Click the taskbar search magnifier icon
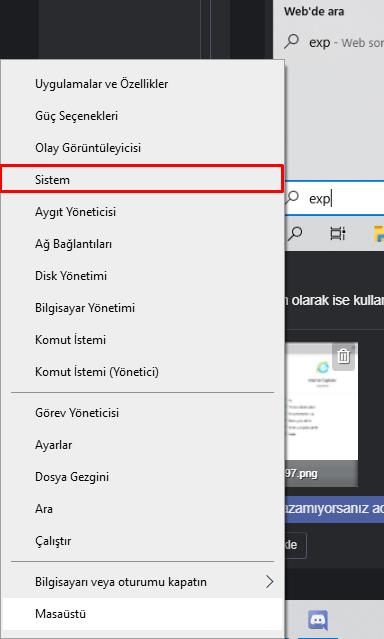This screenshot has height=639, width=384. coord(295,234)
